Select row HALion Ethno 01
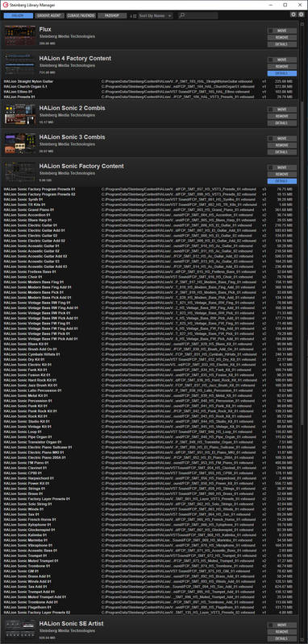This screenshot has width=308, height=644. coord(150,92)
